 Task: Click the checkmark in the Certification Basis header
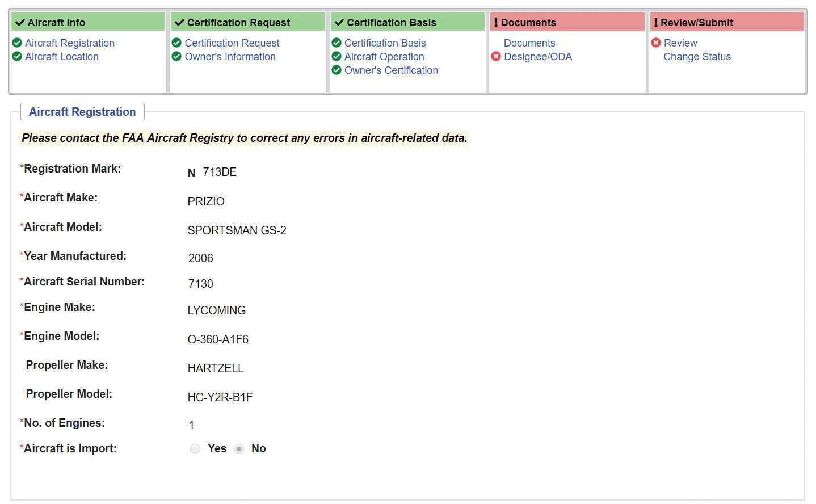(x=339, y=23)
